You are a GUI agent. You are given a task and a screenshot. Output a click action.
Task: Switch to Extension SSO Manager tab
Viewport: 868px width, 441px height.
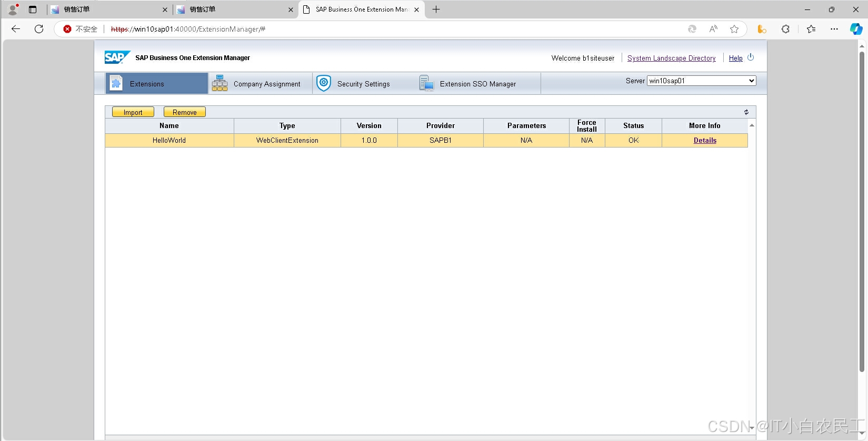478,83
